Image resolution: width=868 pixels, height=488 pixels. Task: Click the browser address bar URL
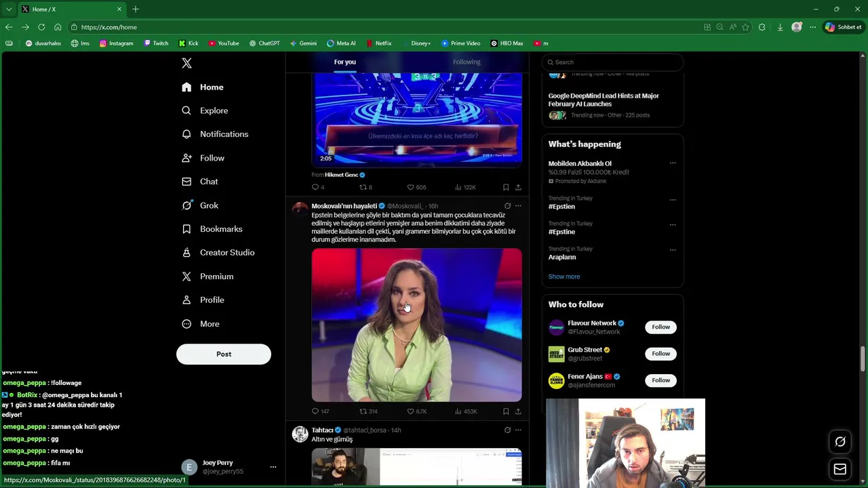click(108, 27)
